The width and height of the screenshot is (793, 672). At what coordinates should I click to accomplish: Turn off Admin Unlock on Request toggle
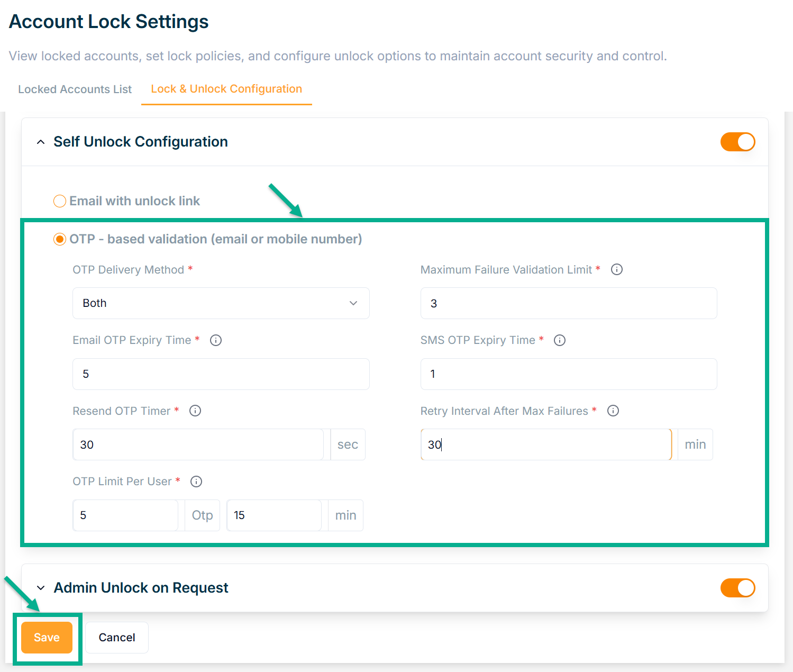pos(737,588)
